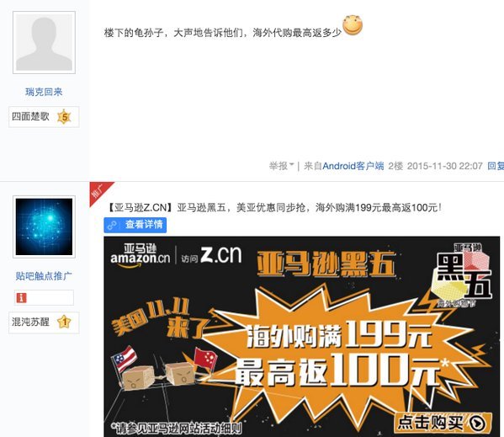Click the 混沌苏醒 rank badge
504x437 pixels.
pos(44,322)
